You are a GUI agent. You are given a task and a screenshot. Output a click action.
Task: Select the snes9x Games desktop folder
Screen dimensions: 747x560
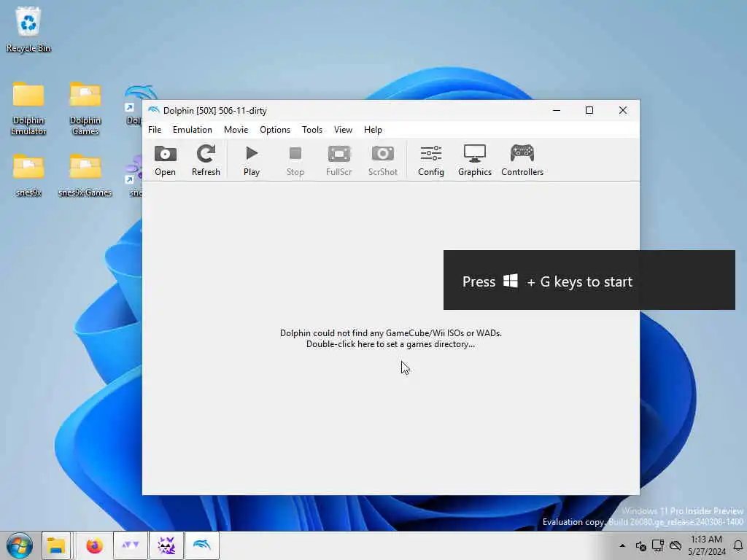coord(85,175)
